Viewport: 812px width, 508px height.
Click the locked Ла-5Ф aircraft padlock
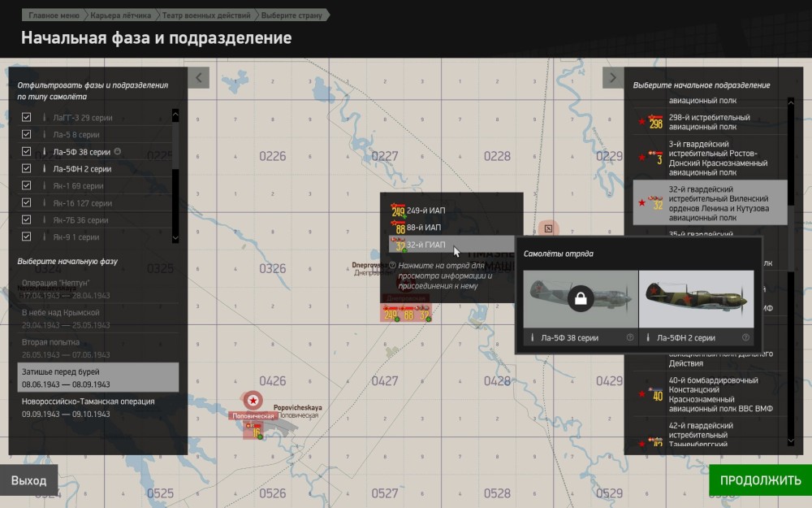click(581, 298)
